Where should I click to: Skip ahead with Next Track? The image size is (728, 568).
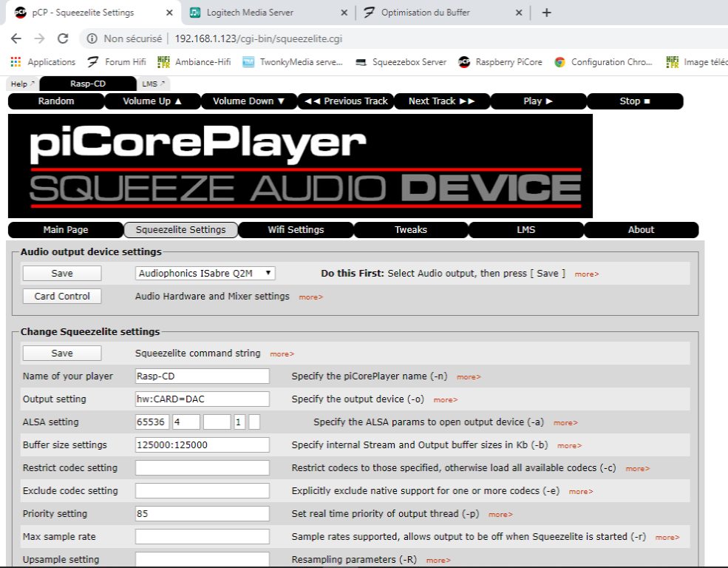coord(443,101)
